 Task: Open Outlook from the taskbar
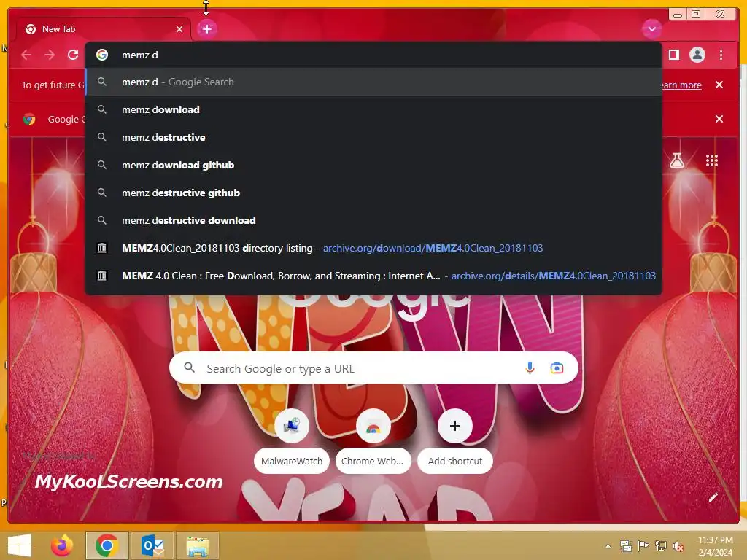152,545
